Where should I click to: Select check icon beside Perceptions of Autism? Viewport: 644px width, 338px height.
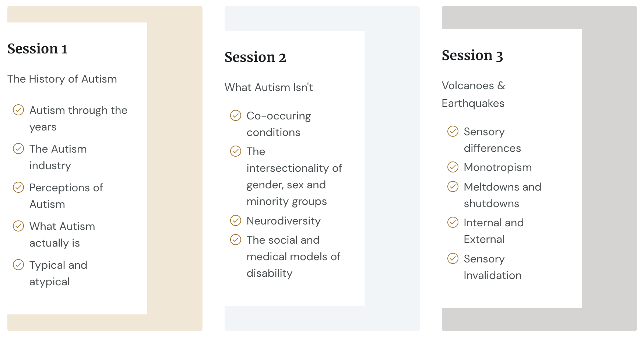(18, 187)
